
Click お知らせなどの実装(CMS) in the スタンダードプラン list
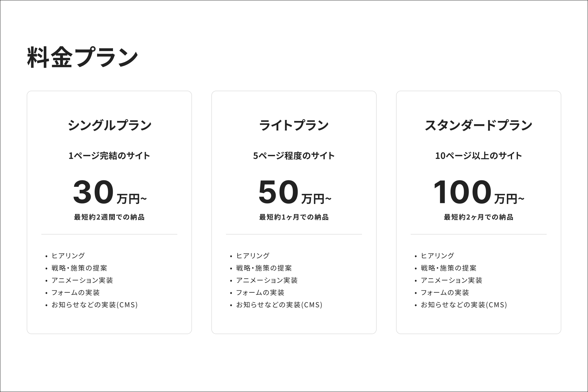tap(464, 305)
